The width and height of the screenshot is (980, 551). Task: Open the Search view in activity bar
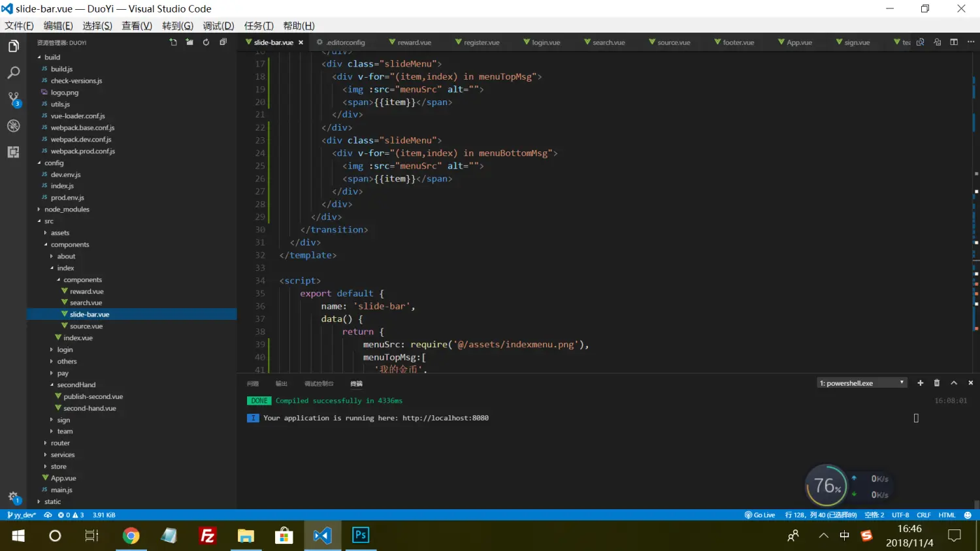(13, 72)
